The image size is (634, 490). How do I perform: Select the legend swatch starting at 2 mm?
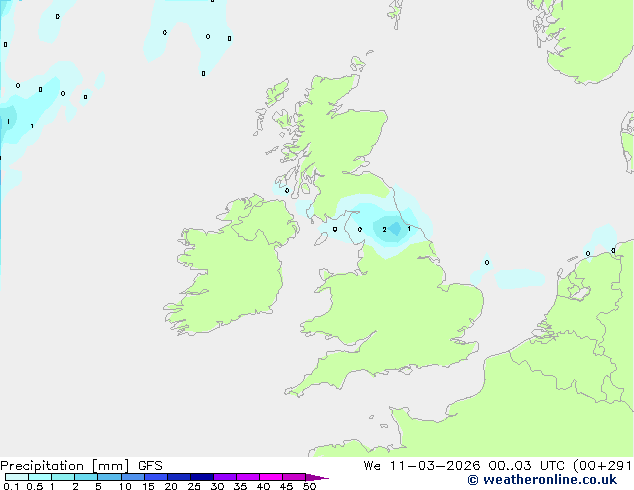click(x=86, y=477)
